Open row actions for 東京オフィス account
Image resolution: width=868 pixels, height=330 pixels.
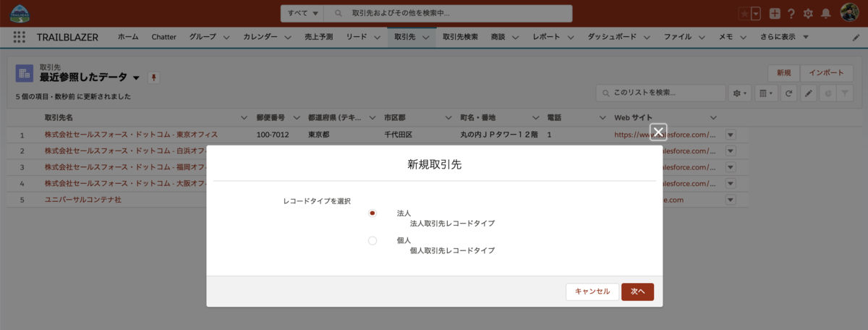click(x=730, y=135)
